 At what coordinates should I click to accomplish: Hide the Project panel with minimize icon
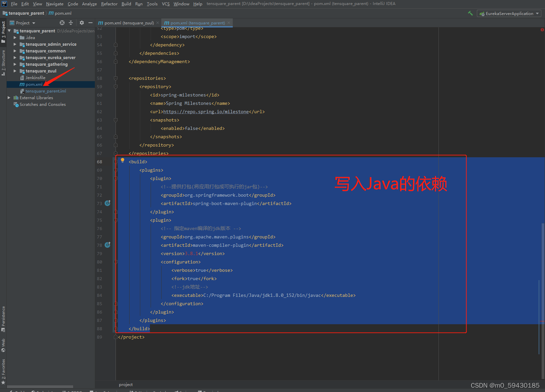click(90, 23)
